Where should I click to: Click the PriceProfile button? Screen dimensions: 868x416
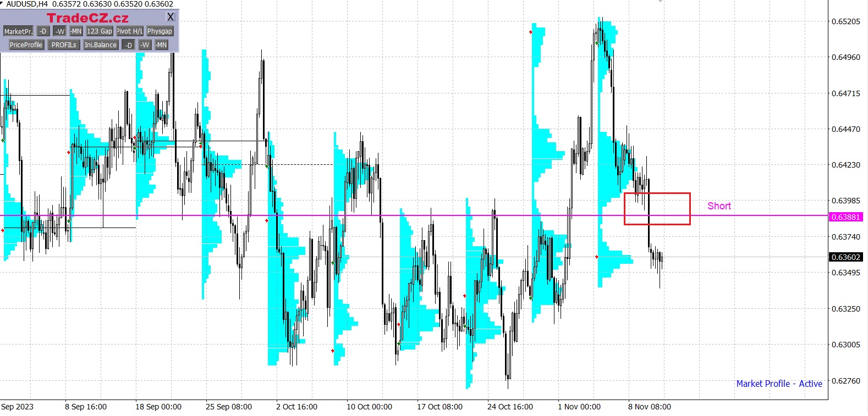point(26,45)
